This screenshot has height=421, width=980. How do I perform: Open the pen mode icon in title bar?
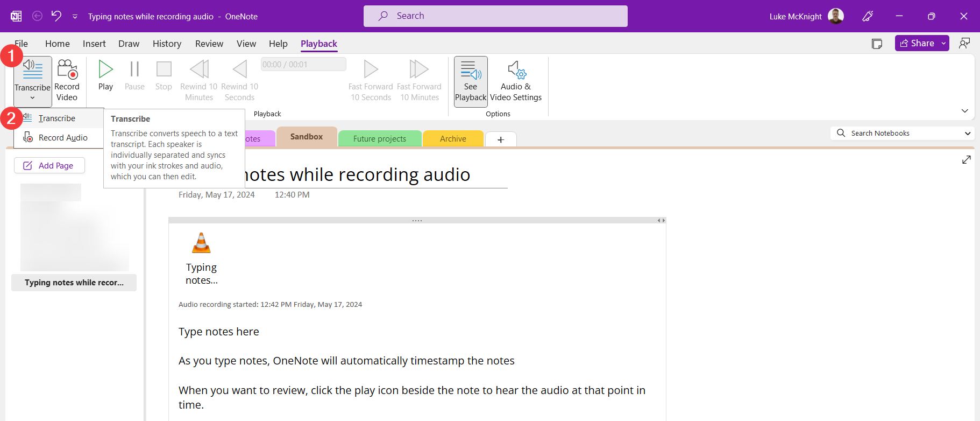[868, 16]
